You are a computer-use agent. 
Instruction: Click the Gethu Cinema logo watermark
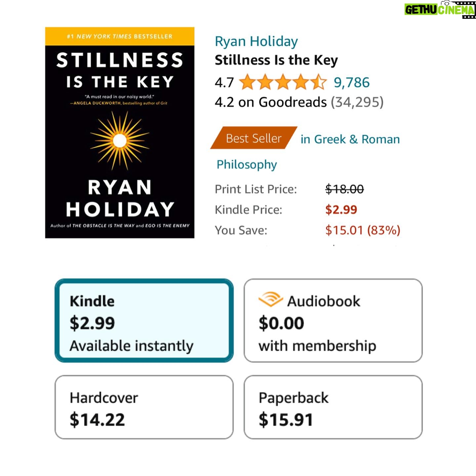tap(440, 10)
